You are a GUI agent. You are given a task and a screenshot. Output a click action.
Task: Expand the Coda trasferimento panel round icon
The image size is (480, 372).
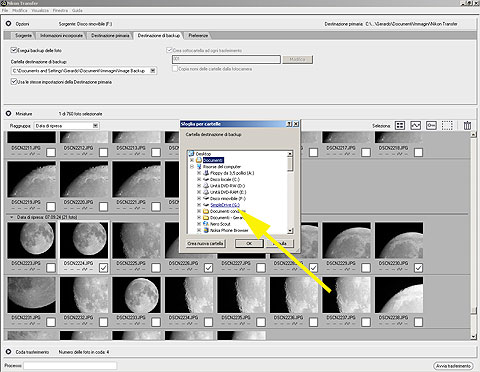(9, 352)
